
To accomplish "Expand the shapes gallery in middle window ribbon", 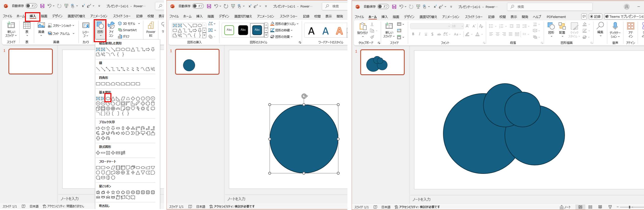I will (x=205, y=36).
